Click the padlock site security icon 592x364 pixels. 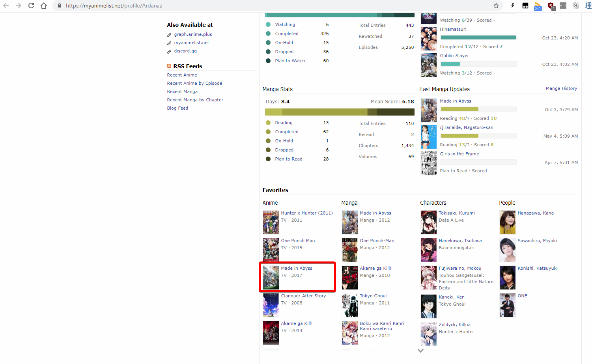click(x=60, y=6)
